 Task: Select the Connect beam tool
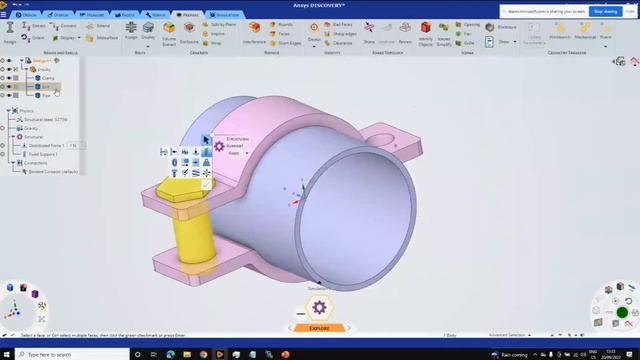tap(64, 26)
